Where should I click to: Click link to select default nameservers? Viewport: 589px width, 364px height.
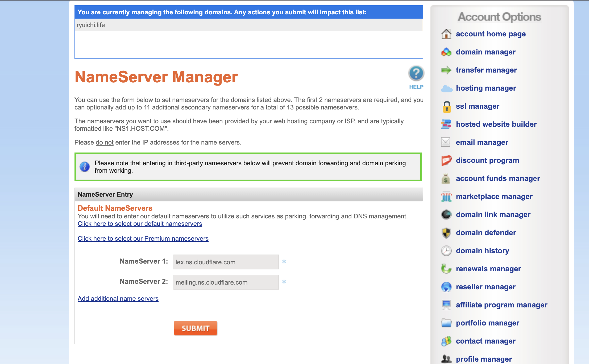pos(140,224)
